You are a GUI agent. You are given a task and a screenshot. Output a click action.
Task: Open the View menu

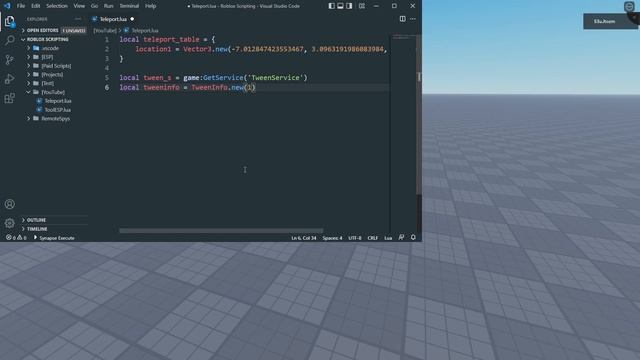pyautogui.click(x=79, y=6)
